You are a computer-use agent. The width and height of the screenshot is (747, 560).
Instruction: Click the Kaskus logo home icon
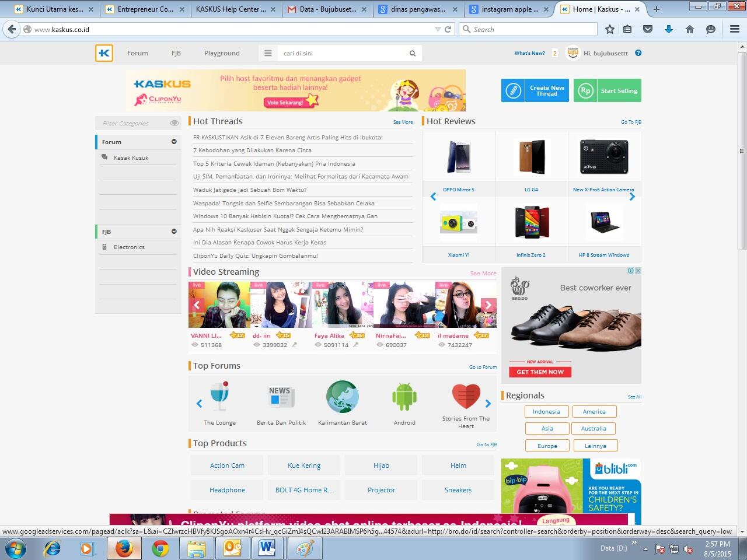(104, 53)
